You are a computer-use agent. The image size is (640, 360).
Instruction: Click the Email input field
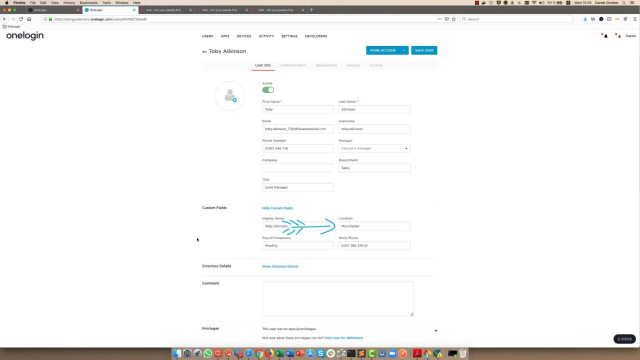coord(298,129)
